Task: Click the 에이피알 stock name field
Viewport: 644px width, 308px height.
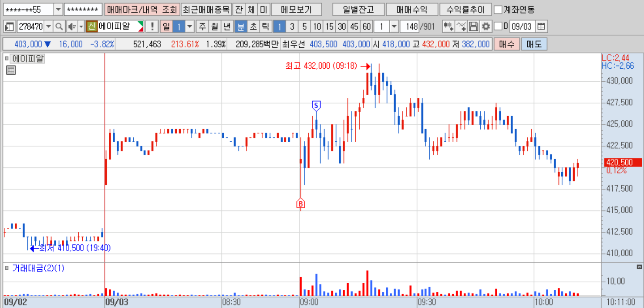Action: click(x=121, y=27)
